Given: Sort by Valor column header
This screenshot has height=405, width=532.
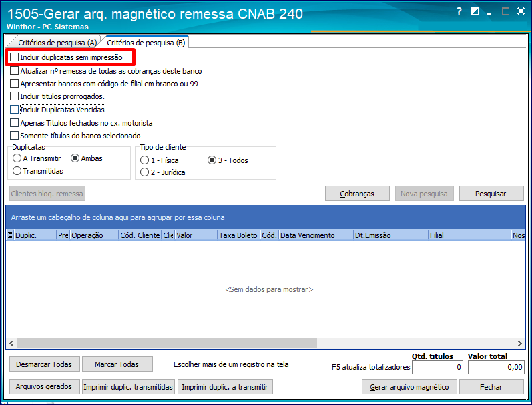Looking at the screenshot, I should click(196, 235).
